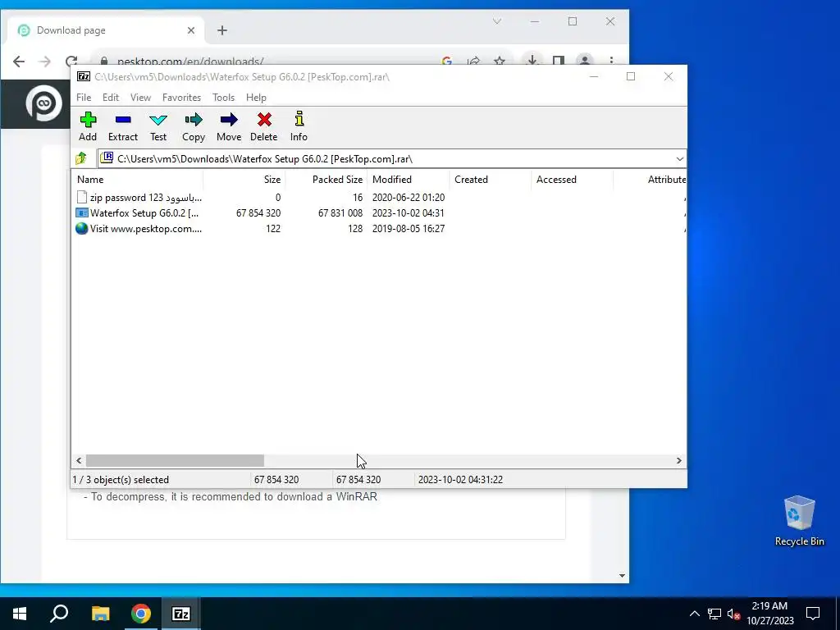Click the left arrow of the horizontal scrollbar
840x630 pixels.
click(x=79, y=461)
